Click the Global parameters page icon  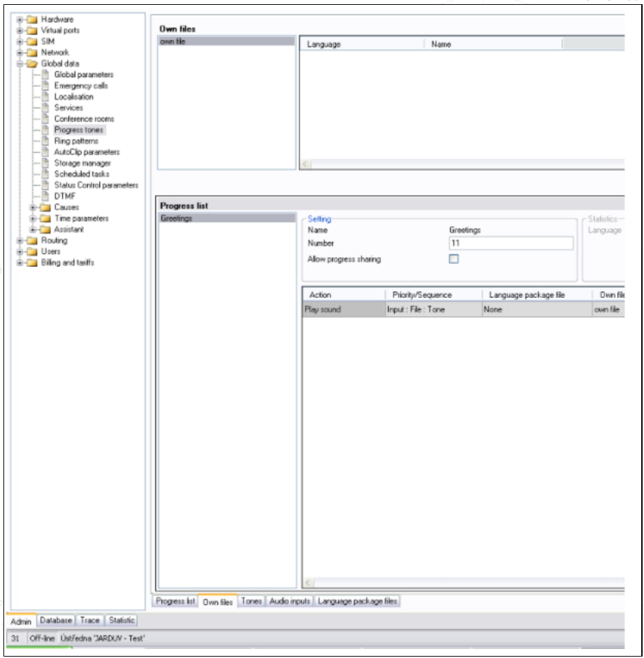pyautogui.click(x=46, y=74)
